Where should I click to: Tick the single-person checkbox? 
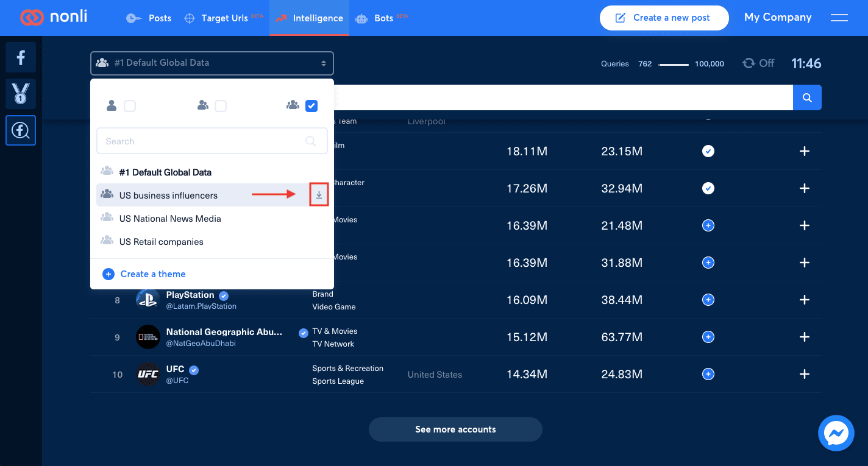click(x=130, y=106)
